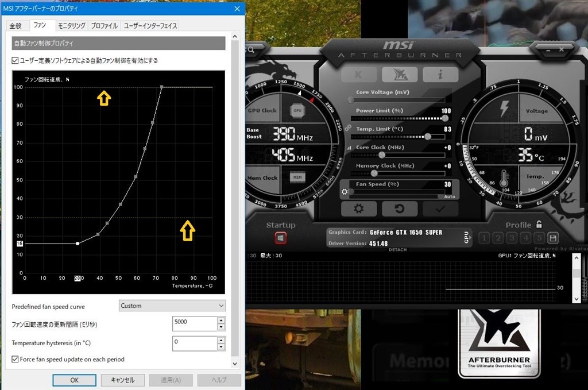The image size is (588, 390).
Task: Click the Temperature hysteresis input field
Action: pos(195,343)
